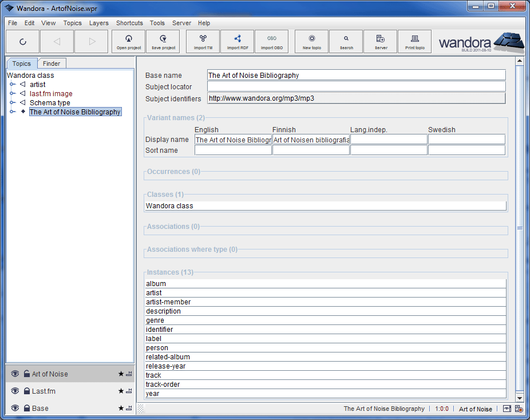The width and height of the screenshot is (530, 420).
Task: Click the Subject locator input field
Action: 356,86
